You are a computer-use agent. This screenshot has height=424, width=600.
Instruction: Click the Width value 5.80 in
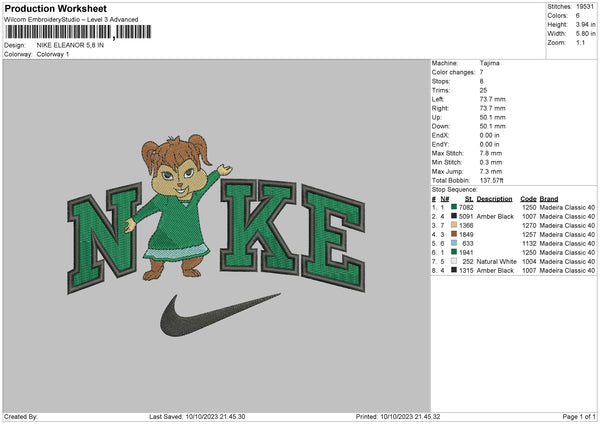click(585, 34)
